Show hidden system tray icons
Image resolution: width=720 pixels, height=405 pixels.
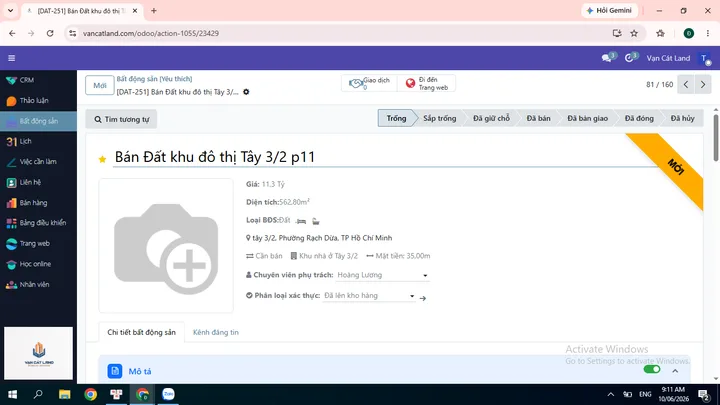pos(611,394)
